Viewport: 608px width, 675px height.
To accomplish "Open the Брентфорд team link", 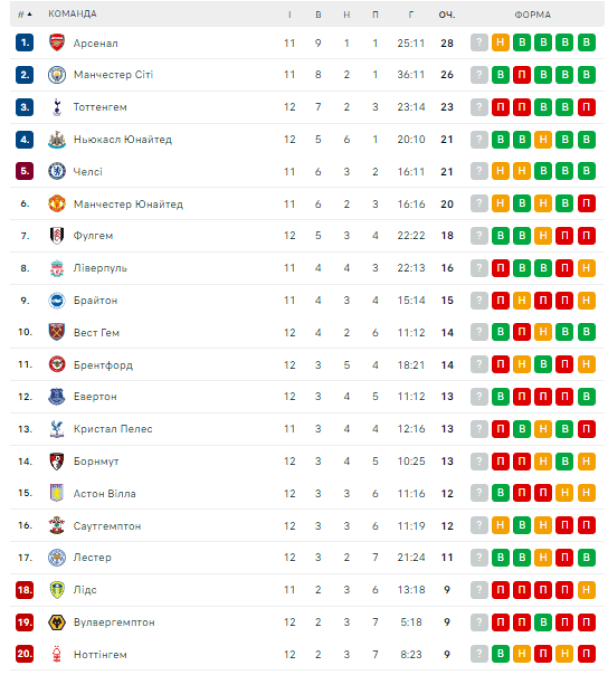I will coord(103,365).
